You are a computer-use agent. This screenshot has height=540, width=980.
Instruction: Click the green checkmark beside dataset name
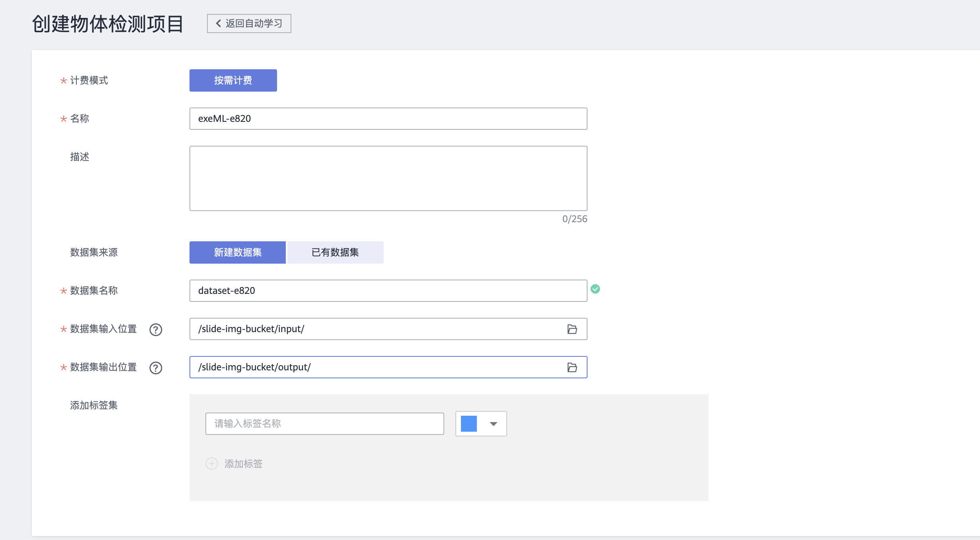pos(595,289)
